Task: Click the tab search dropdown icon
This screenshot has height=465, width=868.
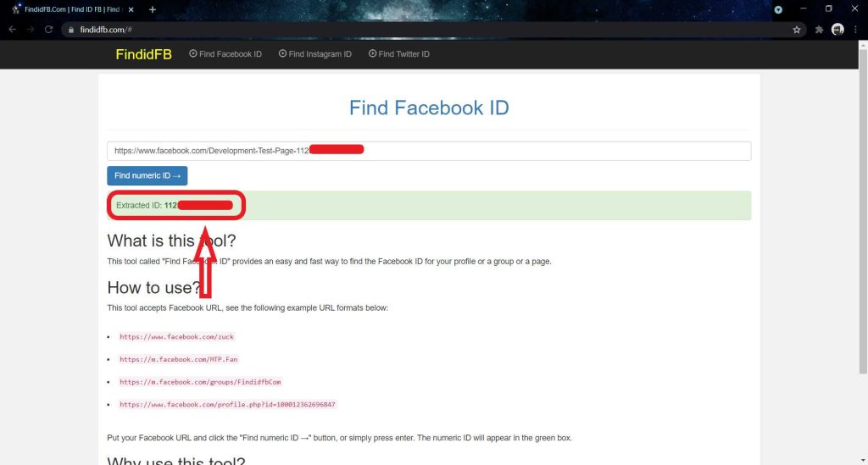Action: click(778, 9)
